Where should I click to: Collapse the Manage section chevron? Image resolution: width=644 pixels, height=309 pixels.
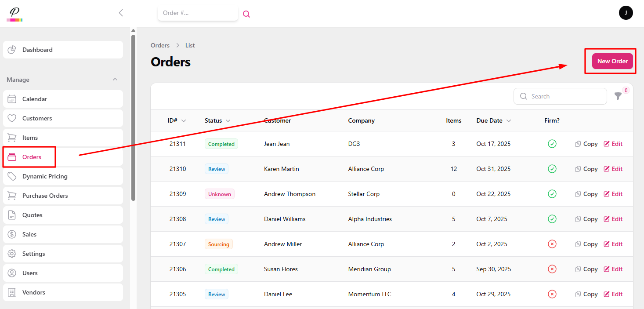115,80
